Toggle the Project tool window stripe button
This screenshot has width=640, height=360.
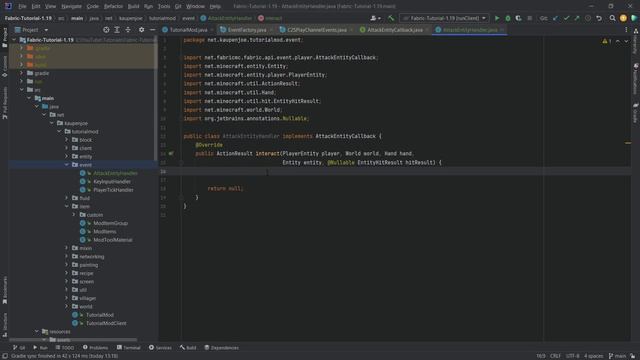[4, 37]
